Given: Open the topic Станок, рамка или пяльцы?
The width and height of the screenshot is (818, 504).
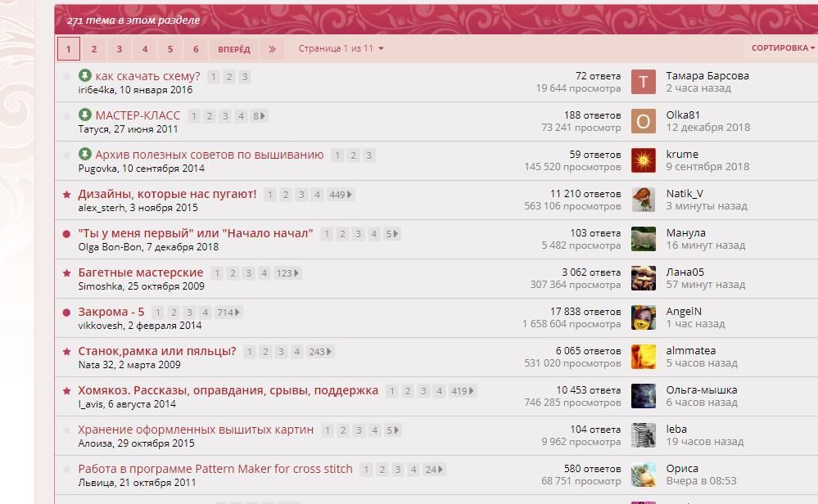Looking at the screenshot, I should [156, 351].
